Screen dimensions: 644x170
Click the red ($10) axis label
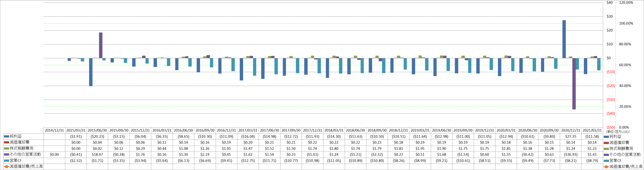(610, 72)
